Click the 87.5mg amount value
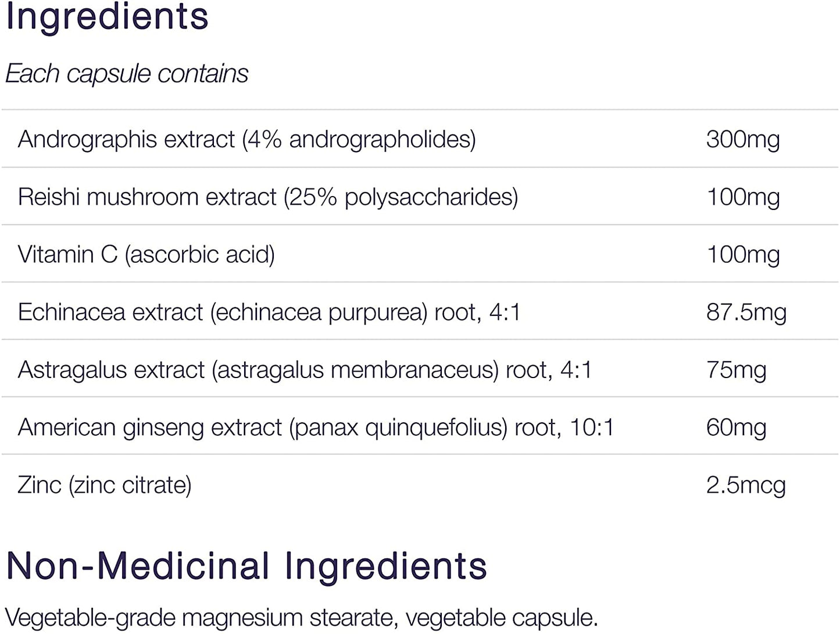 pyautogui.click(x=746, y=312)
